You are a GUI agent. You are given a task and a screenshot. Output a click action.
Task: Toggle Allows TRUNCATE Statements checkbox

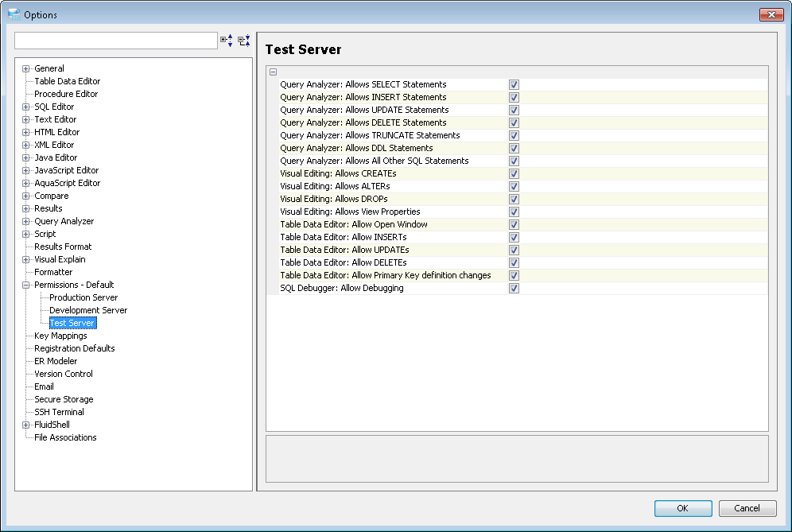coord(514,135)
